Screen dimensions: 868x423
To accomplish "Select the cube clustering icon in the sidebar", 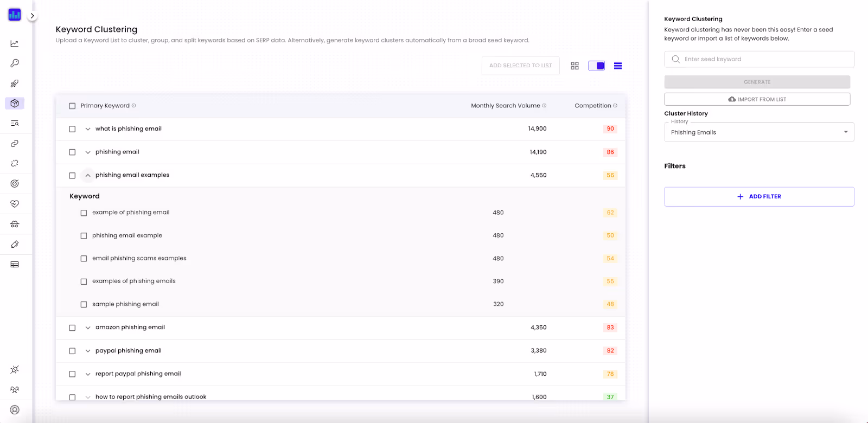I will 15,103.
